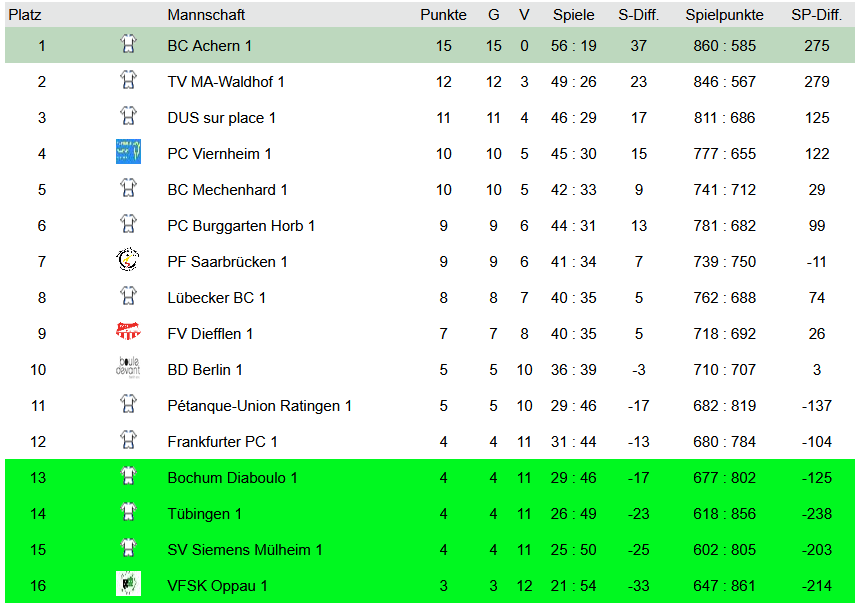The image size is (856, 606).
Task: Open team PC Burggarten Horb 1
Action: [x=241, y=226]
